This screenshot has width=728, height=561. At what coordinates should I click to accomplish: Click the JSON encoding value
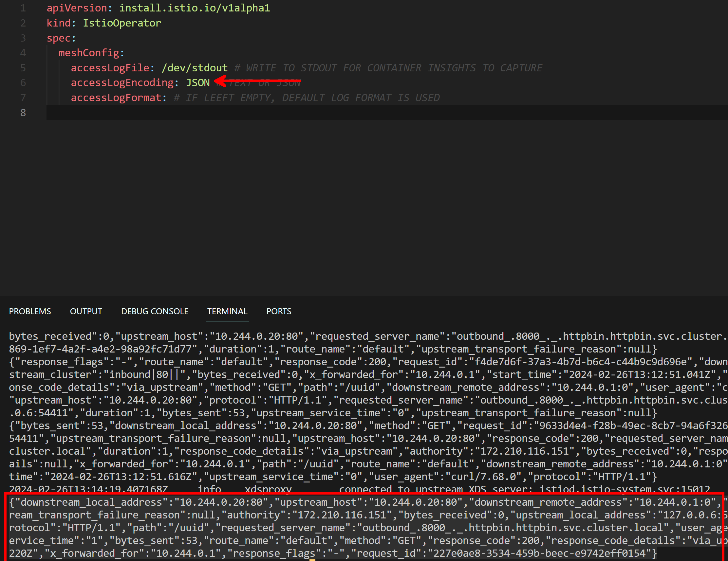click(x=198, y=82)
